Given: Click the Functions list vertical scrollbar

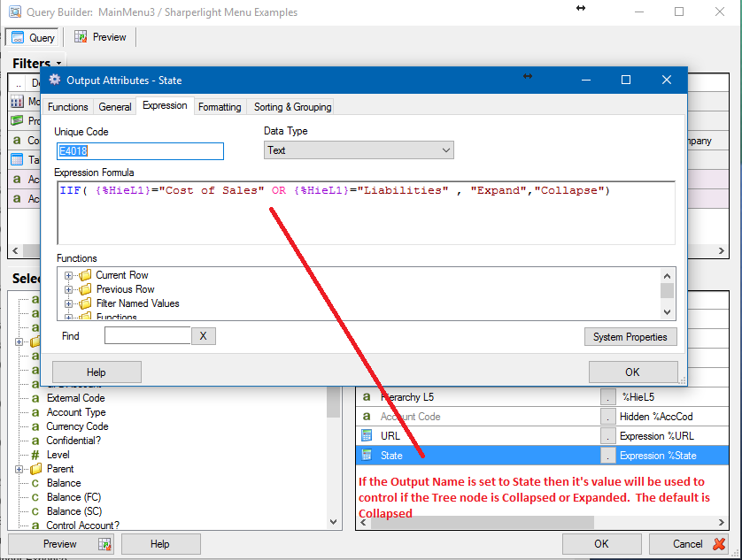Looking at the screenshot, I should point(668,295).
